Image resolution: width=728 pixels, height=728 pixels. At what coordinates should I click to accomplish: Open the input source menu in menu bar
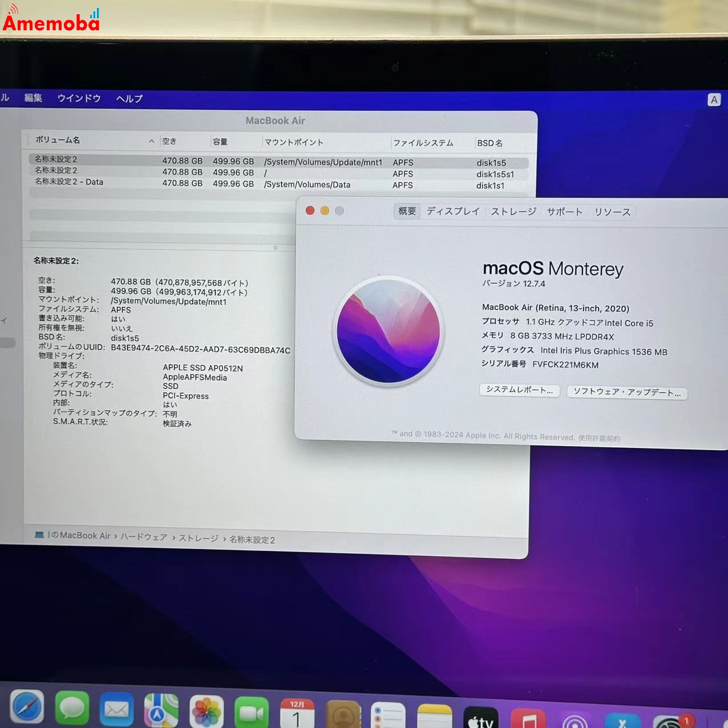pyautogui.click(x=714, y=99)
